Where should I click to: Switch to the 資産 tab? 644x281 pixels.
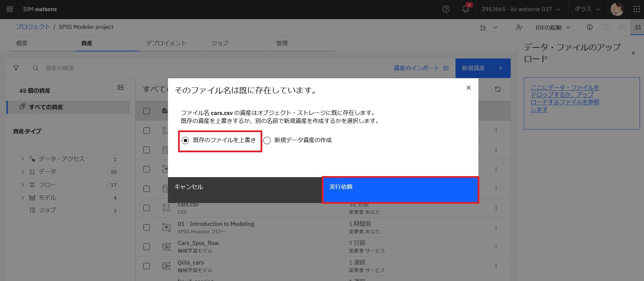pos(107,43)
